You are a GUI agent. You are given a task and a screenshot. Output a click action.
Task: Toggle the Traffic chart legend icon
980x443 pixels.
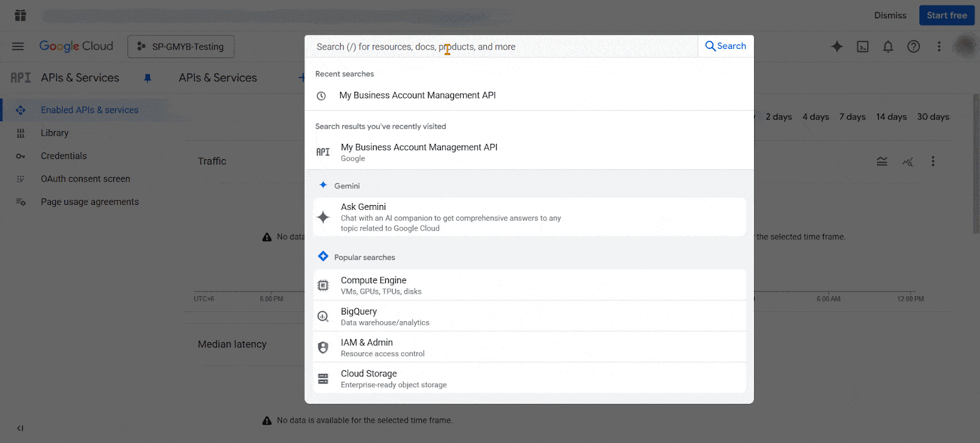(x=882, y=162)
